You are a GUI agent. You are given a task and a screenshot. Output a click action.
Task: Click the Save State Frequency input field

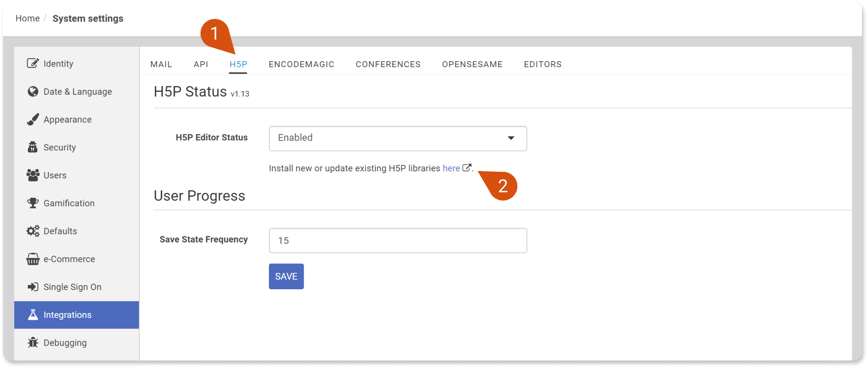coord(398,240)
